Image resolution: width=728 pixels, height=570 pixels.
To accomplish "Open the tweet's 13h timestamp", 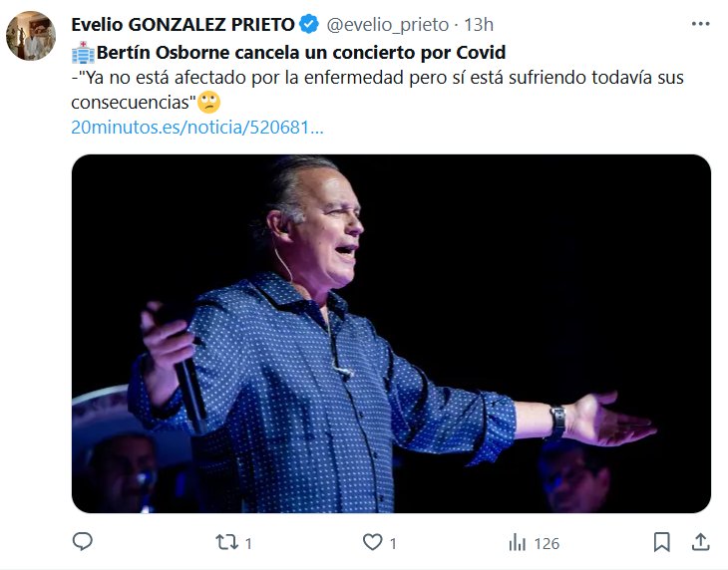I will pos(479,25).
